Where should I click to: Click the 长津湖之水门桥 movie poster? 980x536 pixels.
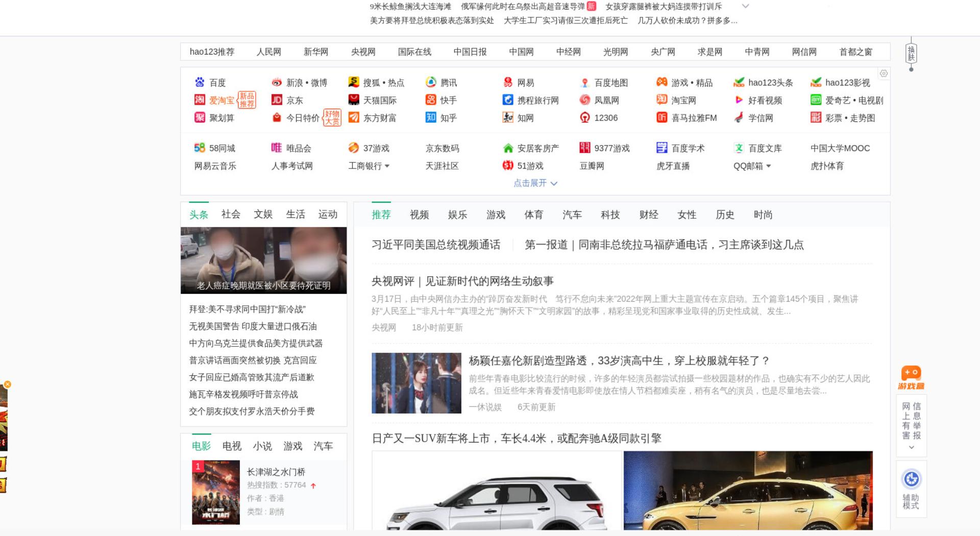(x=216, y=492)
